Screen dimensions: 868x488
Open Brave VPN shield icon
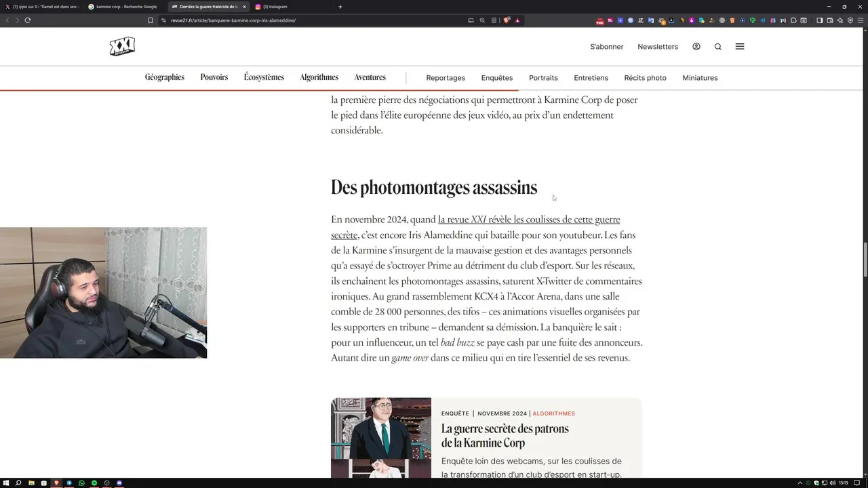click(x=850, y=20)
